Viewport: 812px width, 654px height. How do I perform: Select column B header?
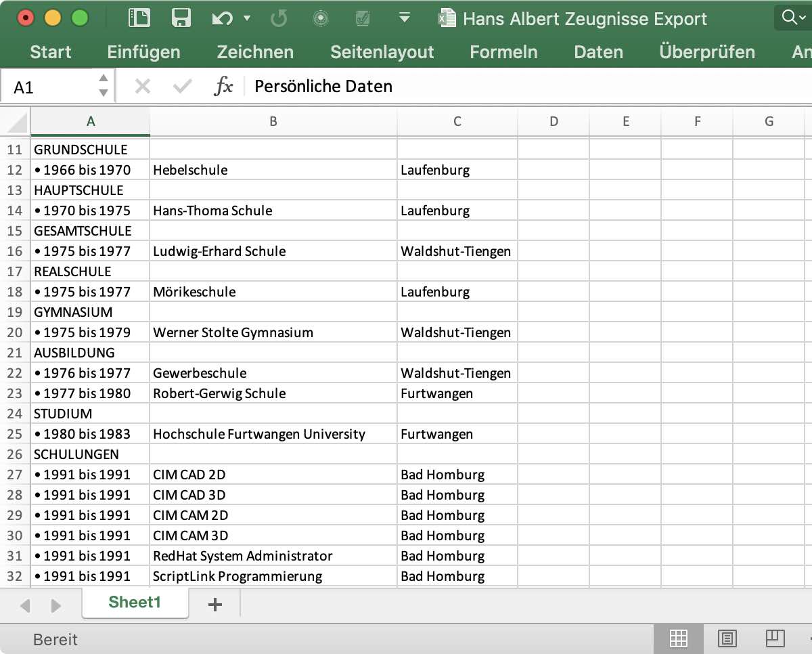point(273,122)
